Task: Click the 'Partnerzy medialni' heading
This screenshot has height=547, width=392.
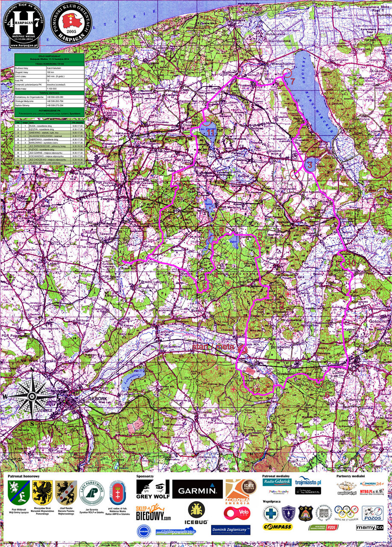Action: coord(351,475)
